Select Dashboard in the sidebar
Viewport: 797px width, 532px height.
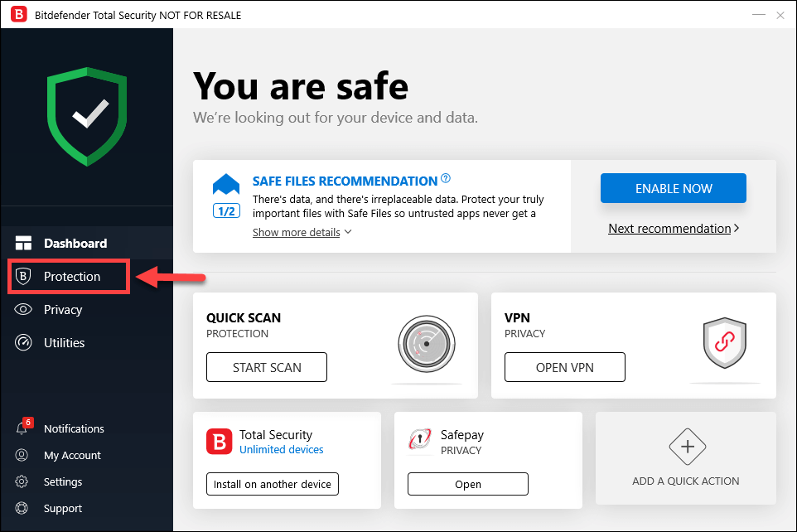click(75, 244)
